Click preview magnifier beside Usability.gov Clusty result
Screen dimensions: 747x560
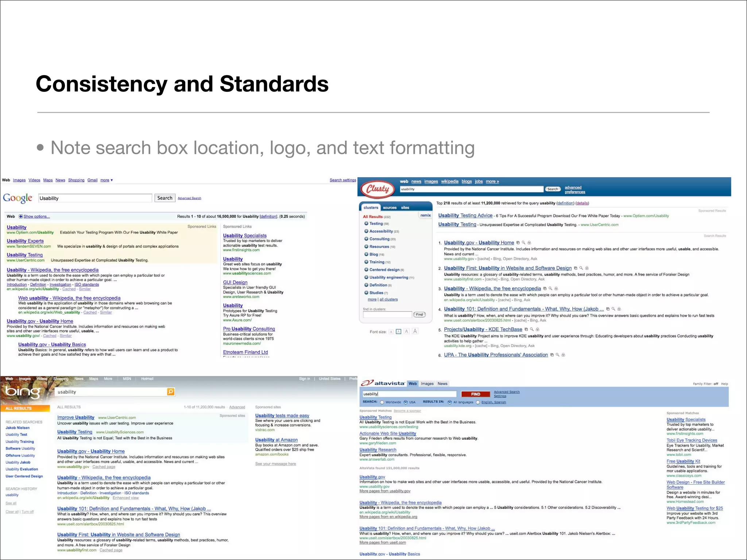(523, 243)
